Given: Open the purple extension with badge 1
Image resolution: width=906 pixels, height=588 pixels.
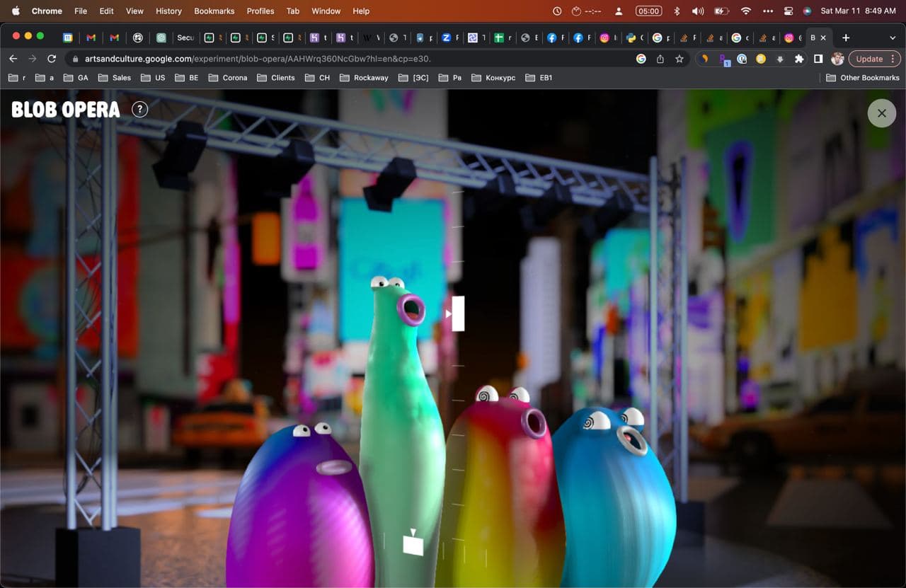Looking at the screenshot, I should coord(723,59).
